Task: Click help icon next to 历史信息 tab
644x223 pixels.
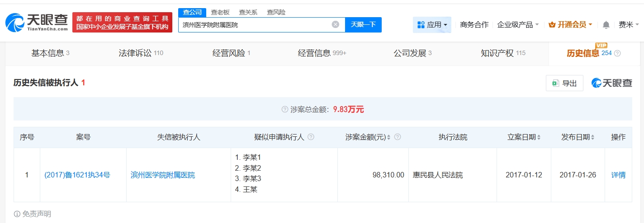Action: pos(617,53)
